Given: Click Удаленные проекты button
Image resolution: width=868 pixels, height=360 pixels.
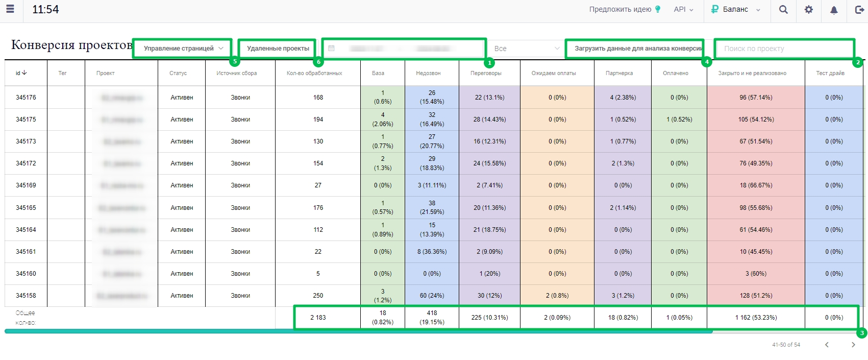Looking at the screenshot, I should click(x=278, y=49).
